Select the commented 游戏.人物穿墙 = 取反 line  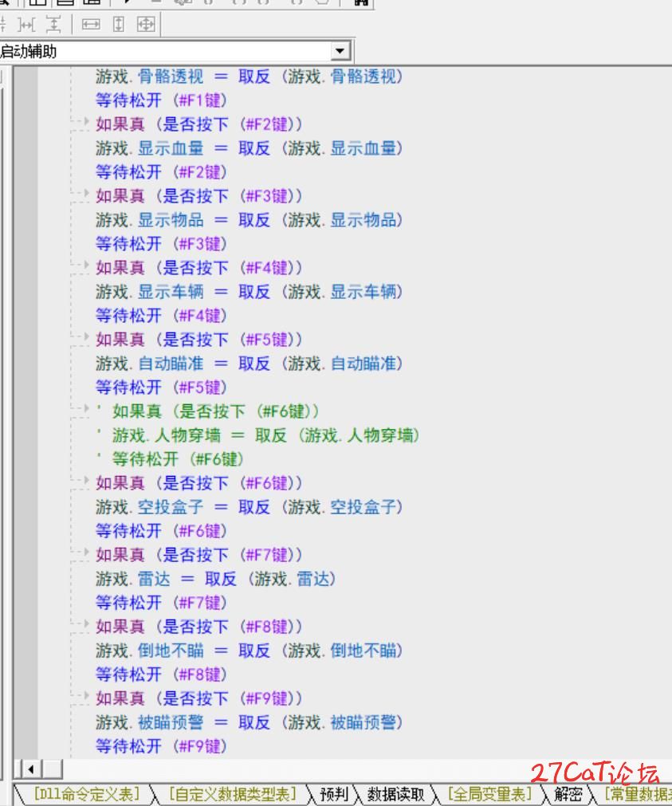(x=258, y=435)
